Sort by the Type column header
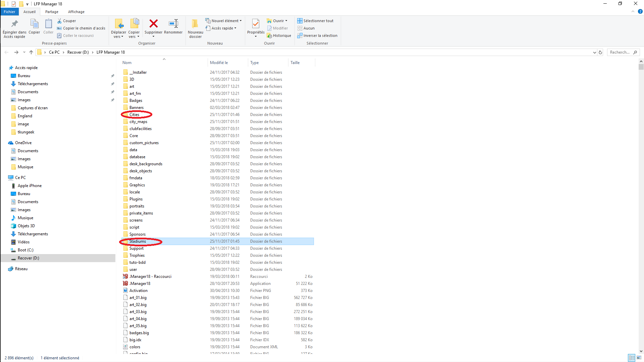Viewport: 644px width, 362px height. 268,63
